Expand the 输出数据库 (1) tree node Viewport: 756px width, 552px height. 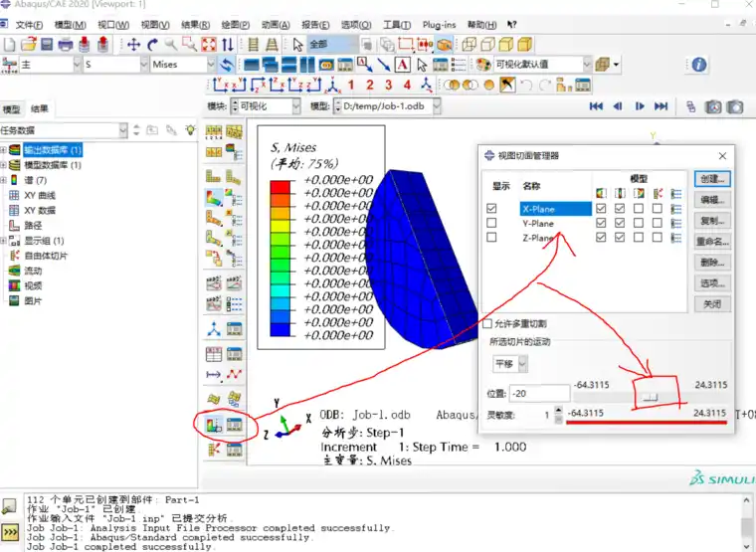[x=3, y=150]
